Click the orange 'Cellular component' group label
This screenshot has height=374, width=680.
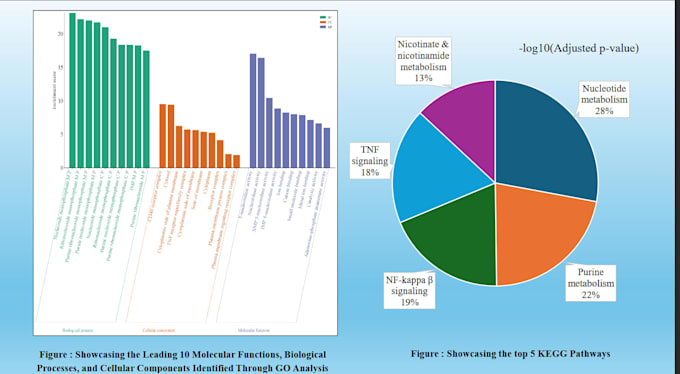159,330
